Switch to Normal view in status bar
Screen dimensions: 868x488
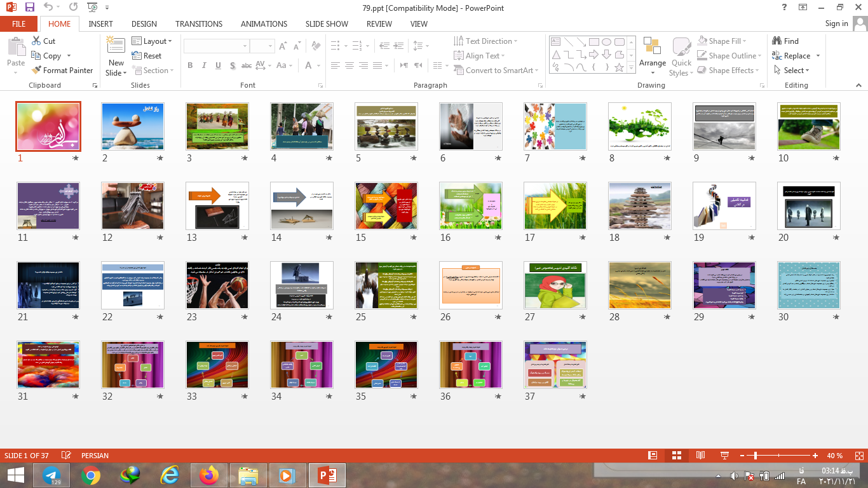(653, 456)
